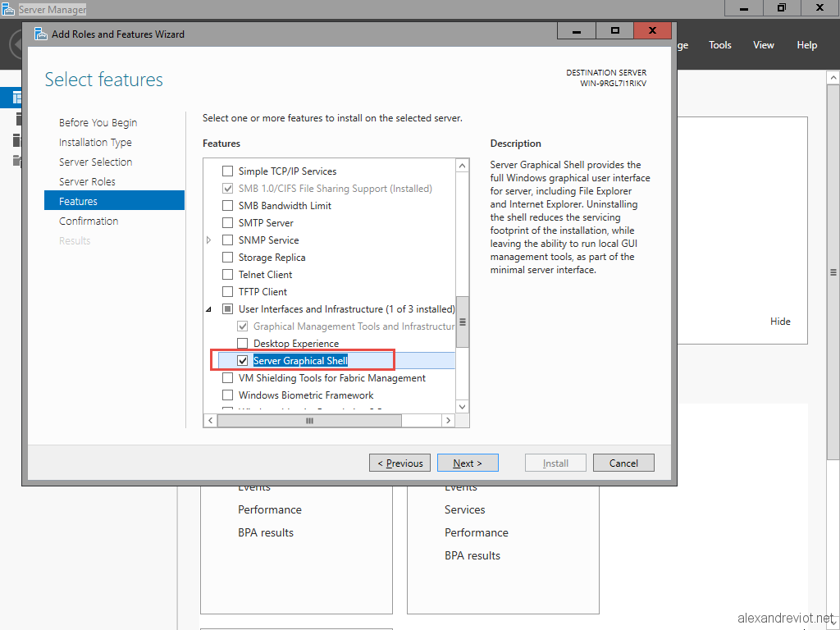Tick the SNMP Service checkbox

click(x=228, y=240)
